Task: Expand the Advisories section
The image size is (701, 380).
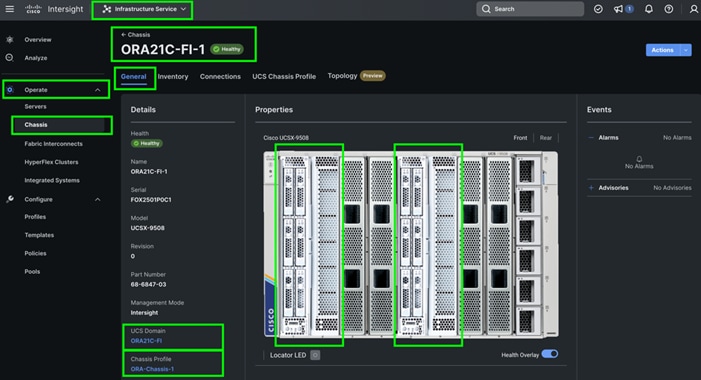Action: (x=591, y=188)
